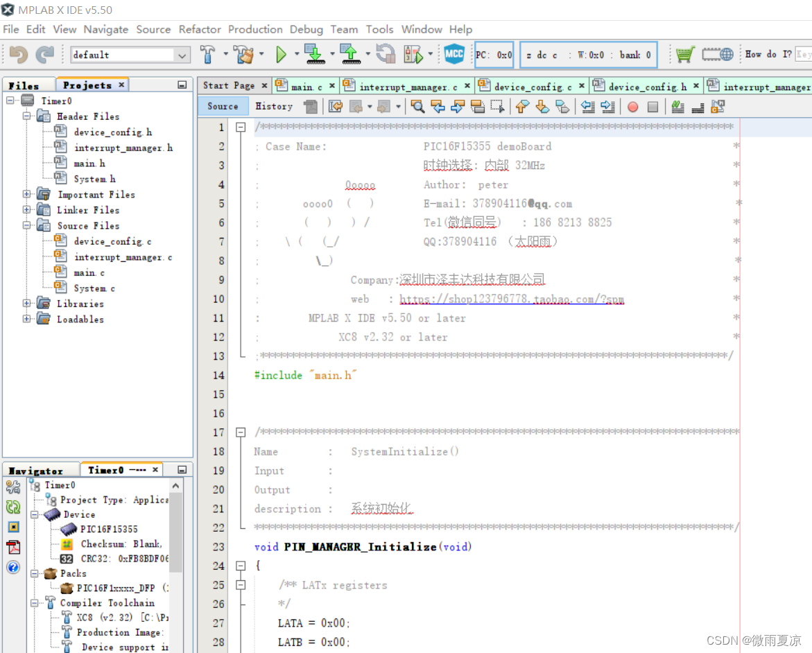Image resolution: width=812 pixels, height=653 pixels.
Task: Open the Debug menu
Action: (306, 30)
